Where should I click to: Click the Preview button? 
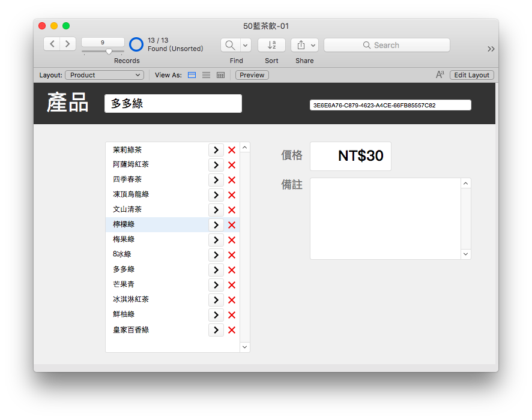point(252,75)
